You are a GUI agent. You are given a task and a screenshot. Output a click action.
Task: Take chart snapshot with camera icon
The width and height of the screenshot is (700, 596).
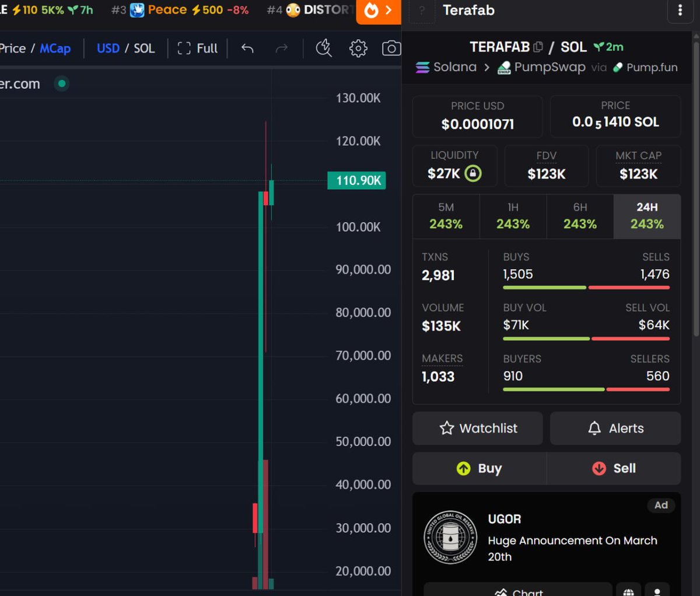click(391, 48)
